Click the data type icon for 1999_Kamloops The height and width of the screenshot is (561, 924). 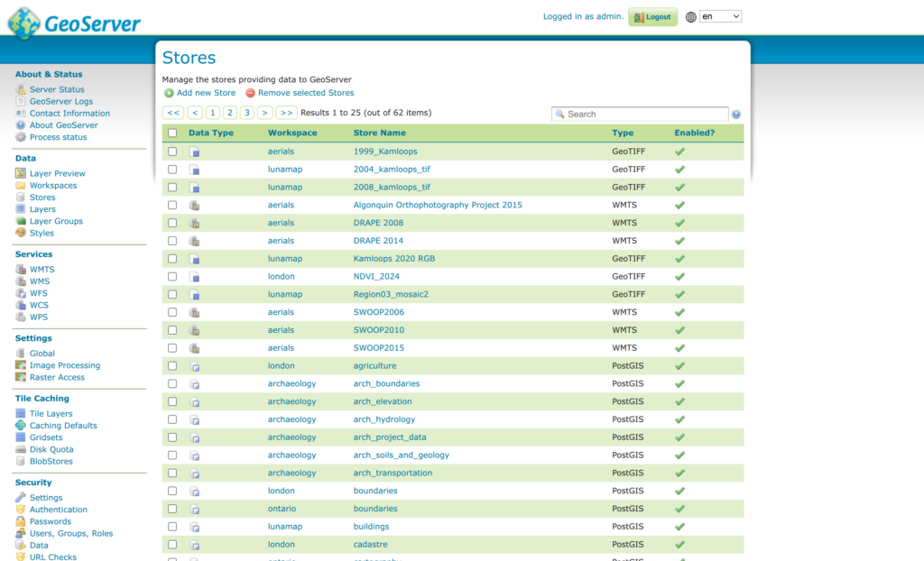click(194, 152)
